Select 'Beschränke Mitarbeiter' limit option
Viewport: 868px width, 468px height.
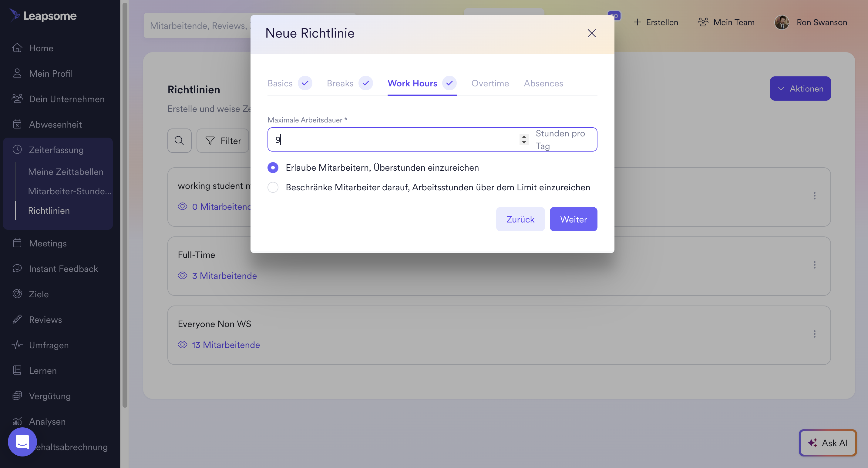tap(273, 187)
